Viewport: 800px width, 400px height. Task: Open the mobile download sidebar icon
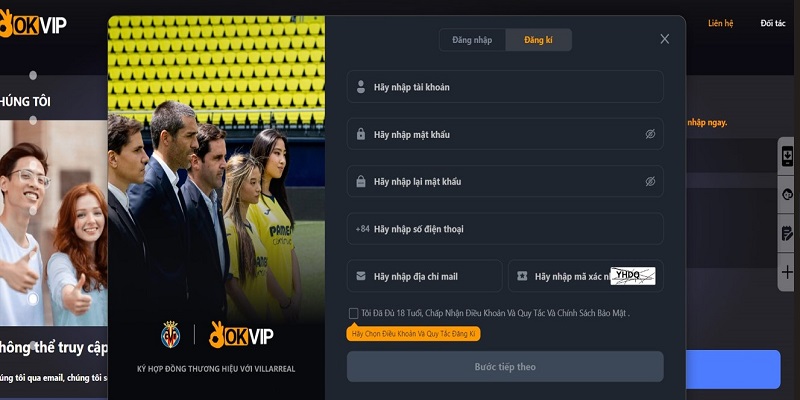click(x=787, y=156)
